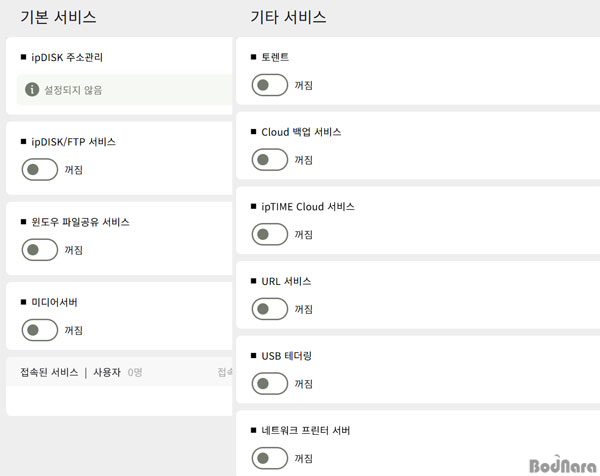Click the 0명 user count
Viewport: 600px width, 476px height.
pos(135,372)
